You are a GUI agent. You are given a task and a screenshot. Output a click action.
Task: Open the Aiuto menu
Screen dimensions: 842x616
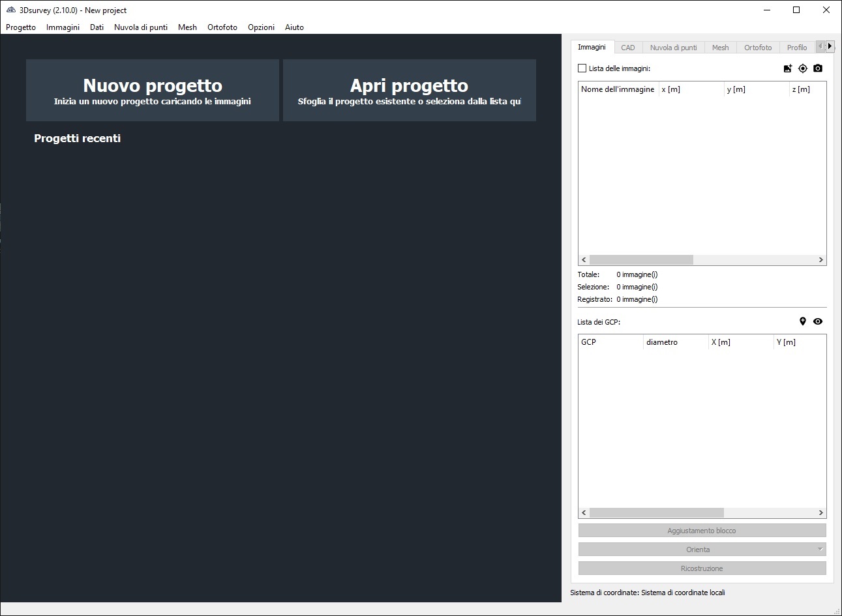point(294,27)
